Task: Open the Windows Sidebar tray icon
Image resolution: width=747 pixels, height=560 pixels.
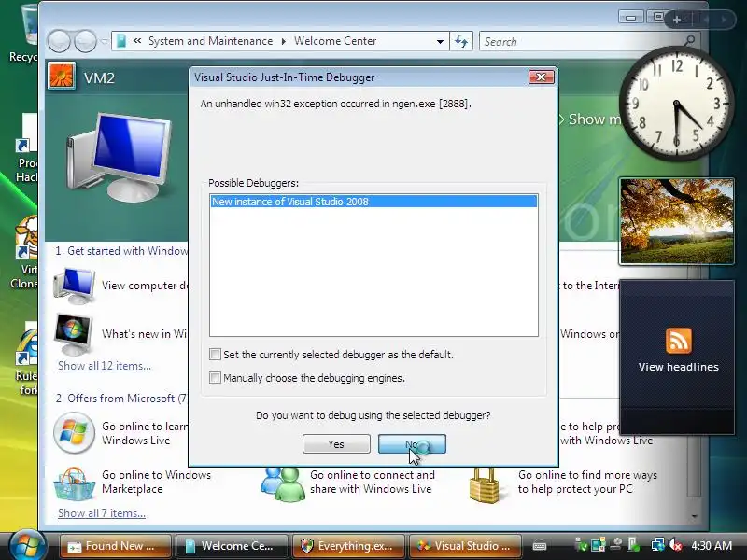Action: pos(598,545)
